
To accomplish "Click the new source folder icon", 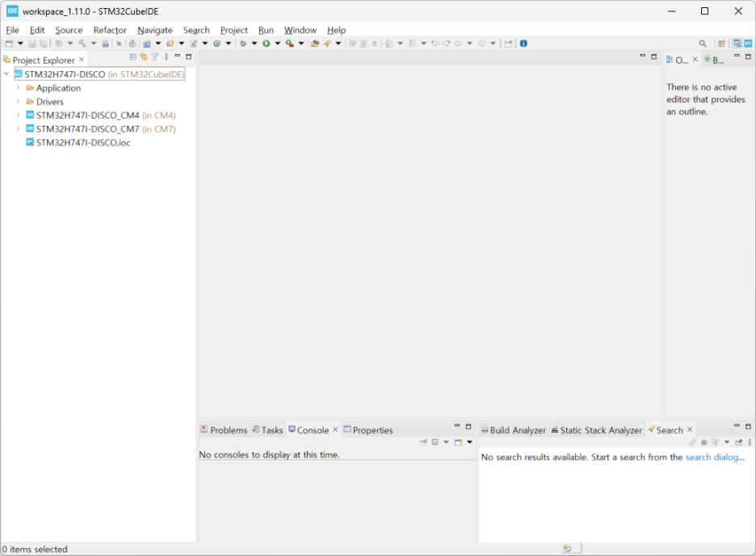I will tap(170, 44).
